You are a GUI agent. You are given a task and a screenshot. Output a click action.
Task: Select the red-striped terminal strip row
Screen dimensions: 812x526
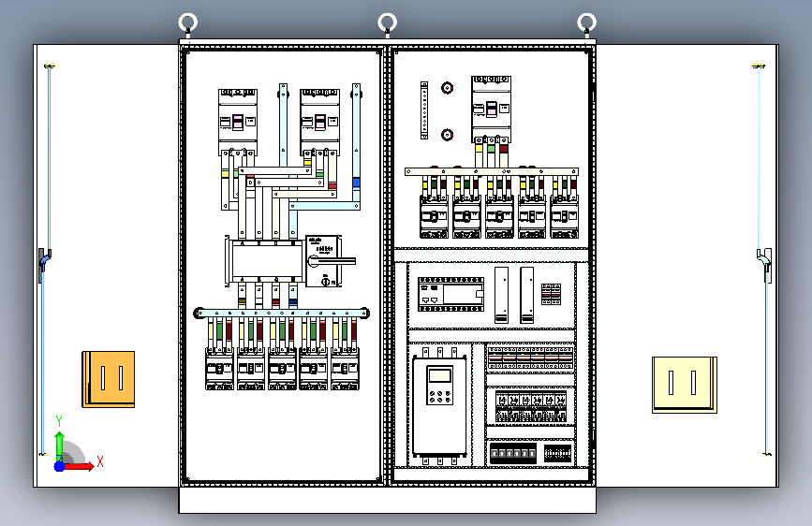(x=530, y=358)
